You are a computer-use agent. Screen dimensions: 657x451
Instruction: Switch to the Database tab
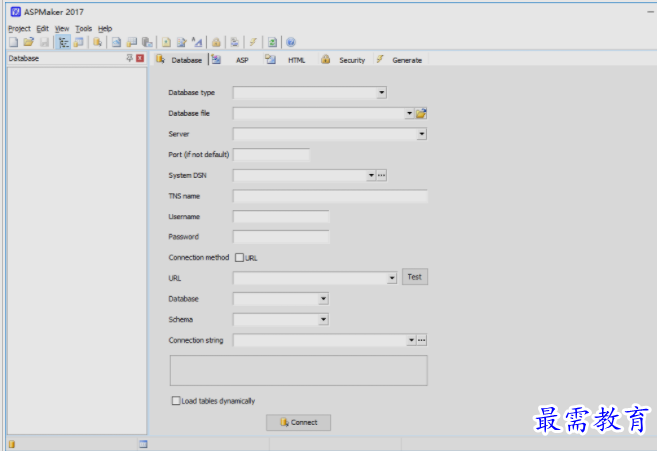coord(179,60)
